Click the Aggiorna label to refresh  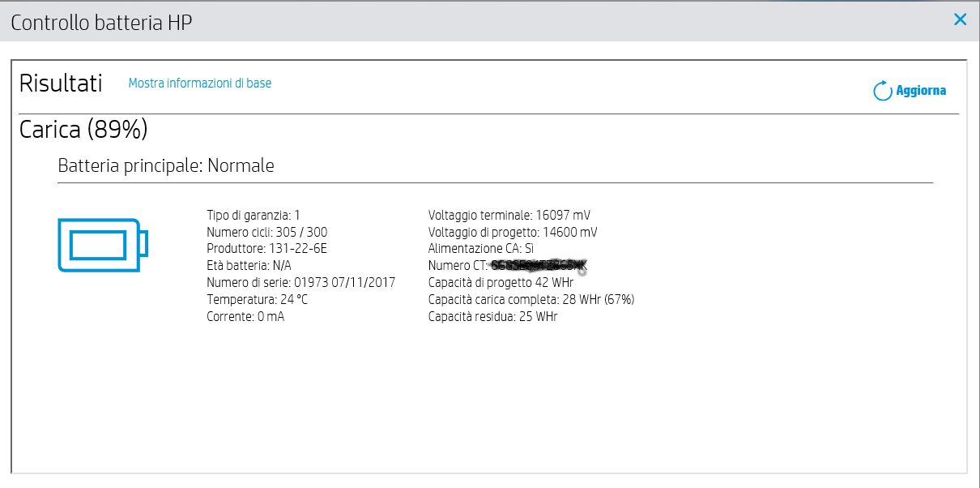pyautogui.click(x=921, y=91)
